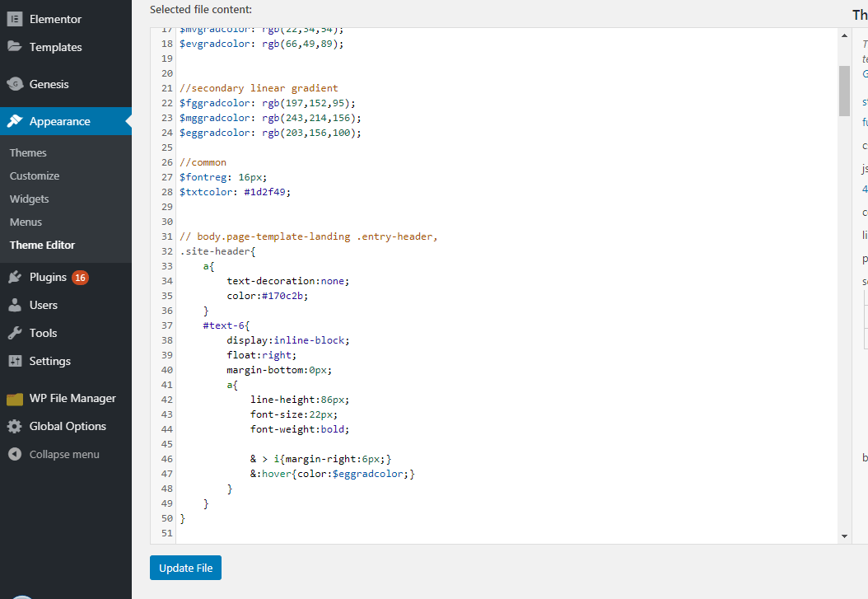The image size is (868, 599).
Task: Click line number 32 in gutter
Action: point(166,251)
